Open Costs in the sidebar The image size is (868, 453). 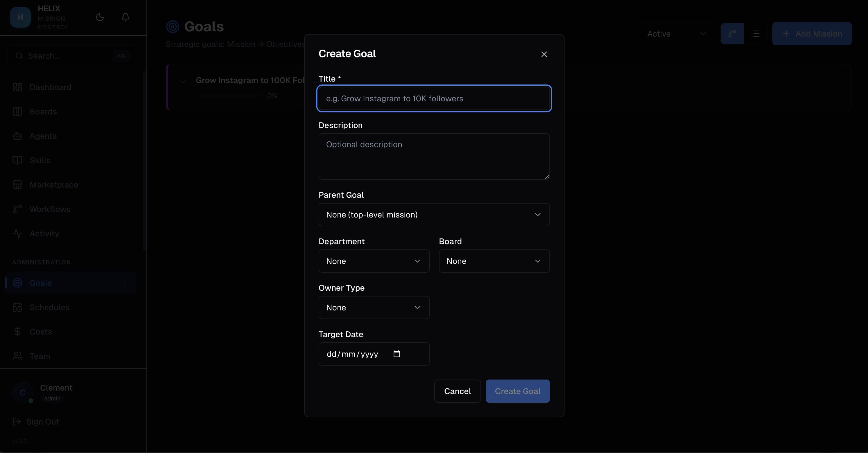[71, 332]
